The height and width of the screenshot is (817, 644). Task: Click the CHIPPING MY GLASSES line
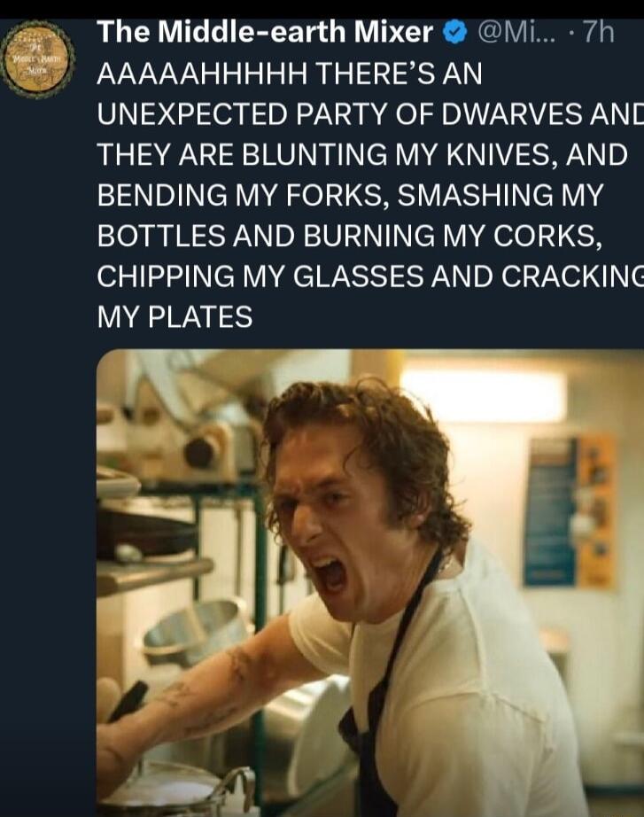pyautogui.click(x=370, y=276)
